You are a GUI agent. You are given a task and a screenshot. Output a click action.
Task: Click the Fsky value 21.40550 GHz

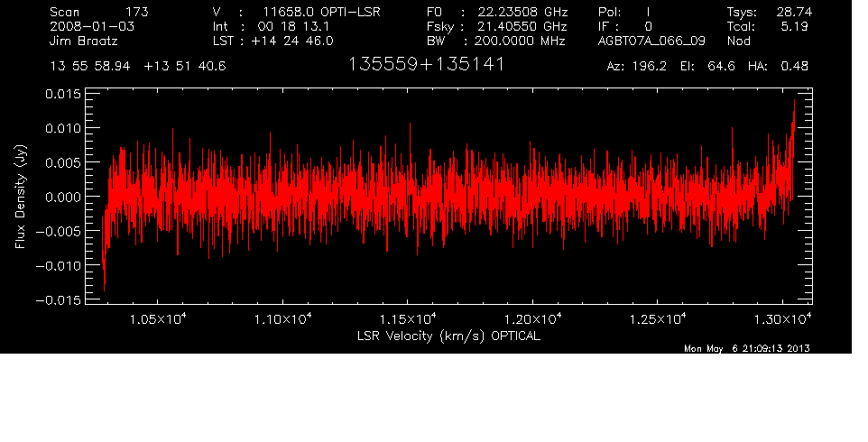(x=522, y=26)
